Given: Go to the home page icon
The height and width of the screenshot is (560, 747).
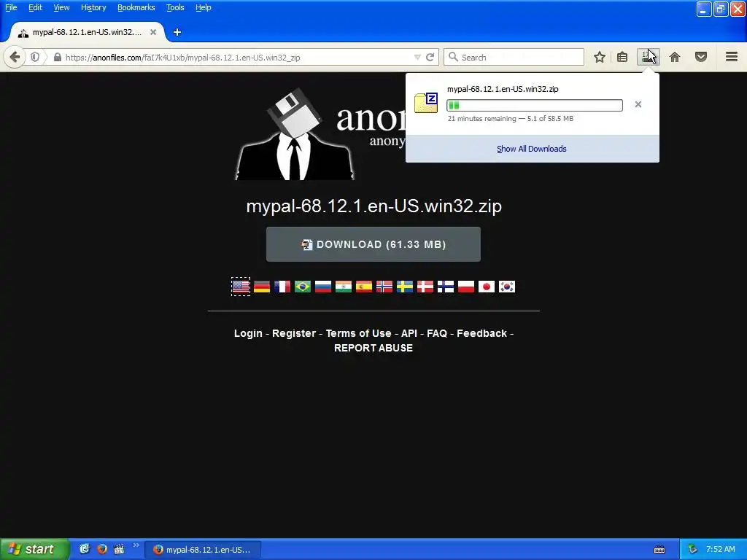Looking at the screenshot, I should click(675, 57).
